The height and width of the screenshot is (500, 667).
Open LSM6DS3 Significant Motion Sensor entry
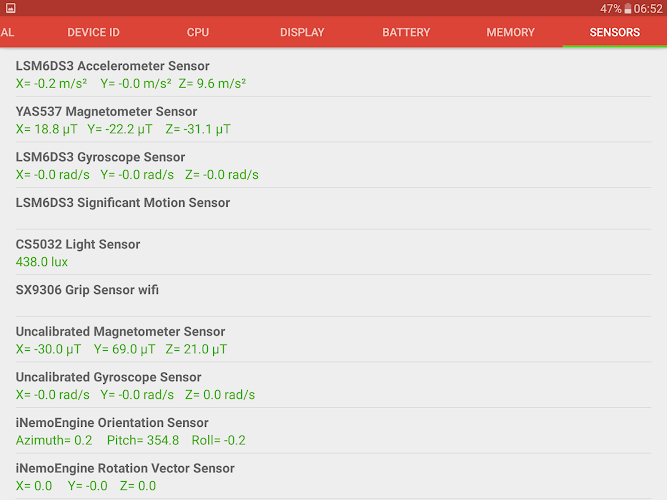(x=334, y=209)
